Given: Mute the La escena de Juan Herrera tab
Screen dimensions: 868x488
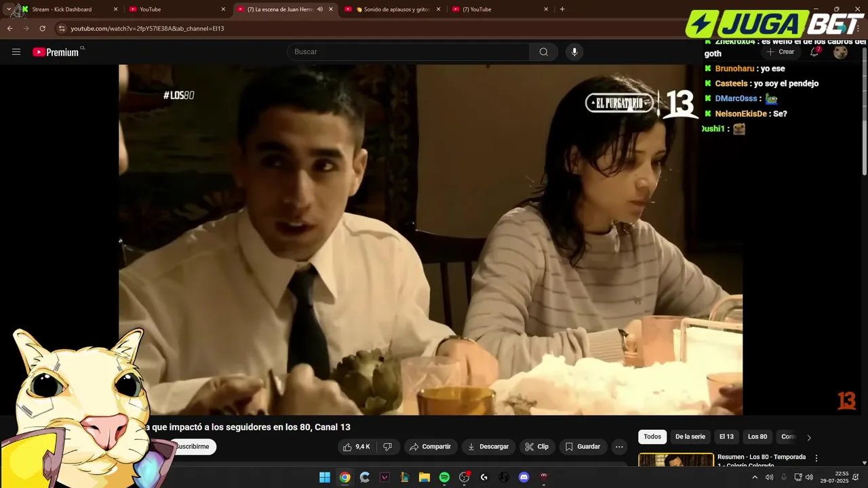Looking at the screenshot, I should tap(320, 9).
